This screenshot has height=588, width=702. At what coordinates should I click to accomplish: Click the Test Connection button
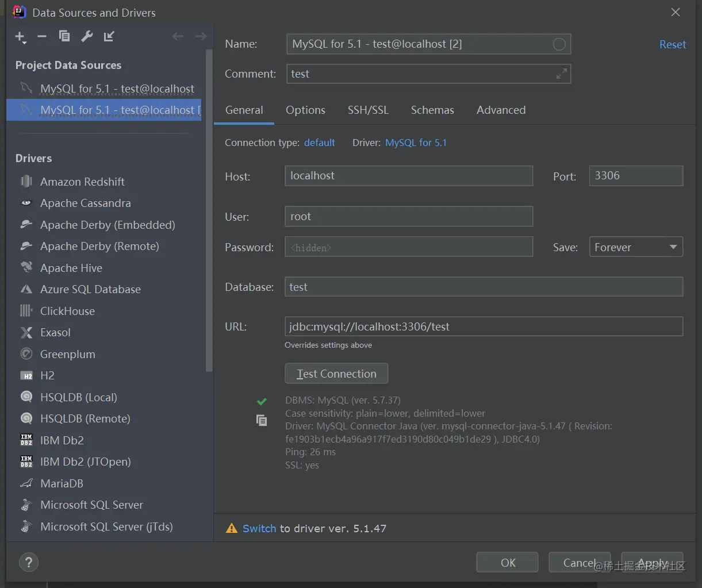tap(336, 374)
